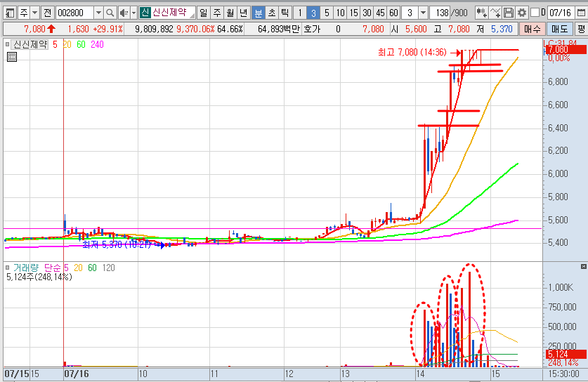Select the minute chart 분 tab
The width and height of the screenshot is (588, 382).
coord(259,13)
